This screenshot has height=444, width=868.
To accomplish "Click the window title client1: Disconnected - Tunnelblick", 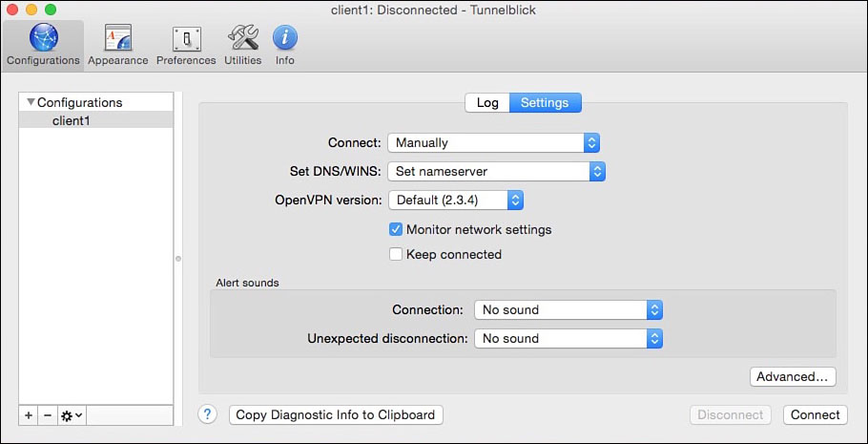I will [x=433, y=10].
